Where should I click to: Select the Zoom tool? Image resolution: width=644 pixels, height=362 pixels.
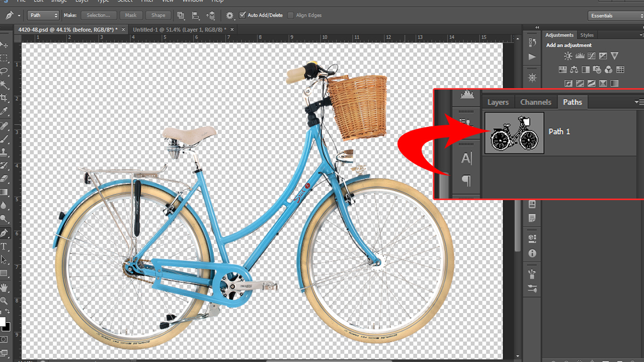(4, 301)
